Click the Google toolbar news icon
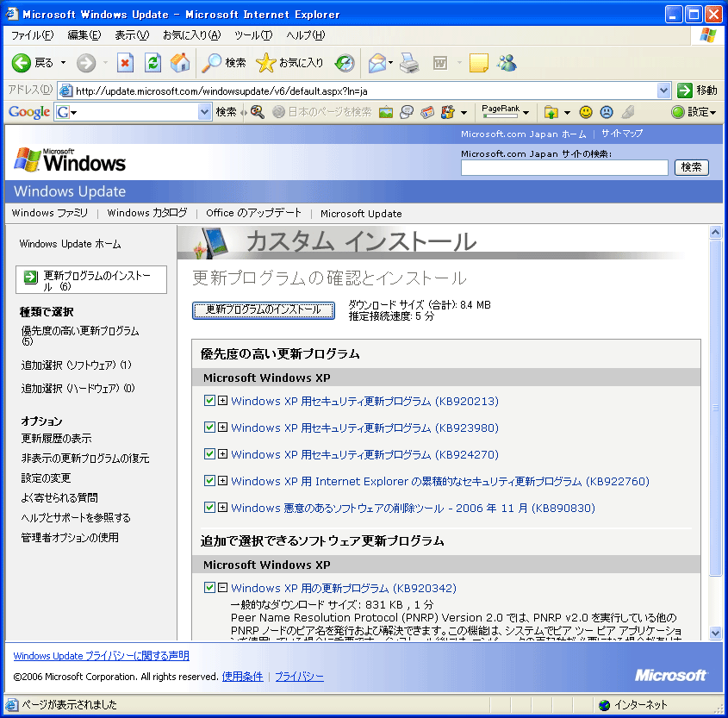This screenshot has width=728, height=718. click(427, 112)
